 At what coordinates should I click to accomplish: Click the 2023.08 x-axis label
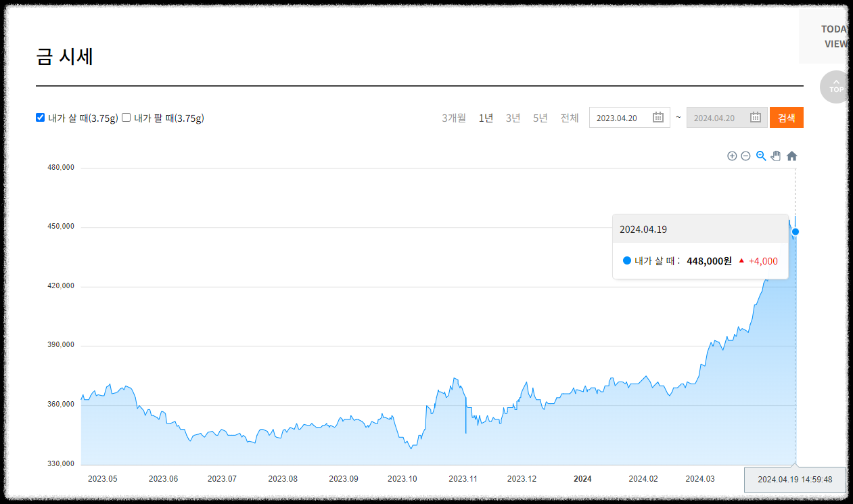click(x=283, y=479)
